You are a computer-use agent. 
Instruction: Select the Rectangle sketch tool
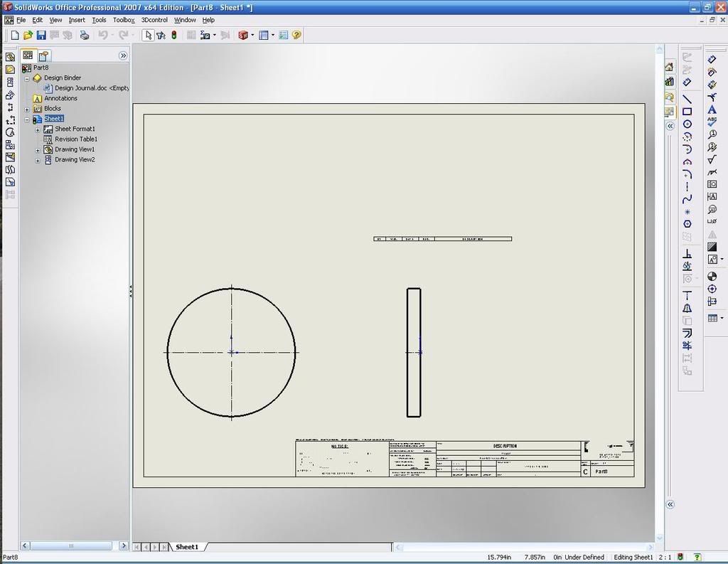(687, 112)
